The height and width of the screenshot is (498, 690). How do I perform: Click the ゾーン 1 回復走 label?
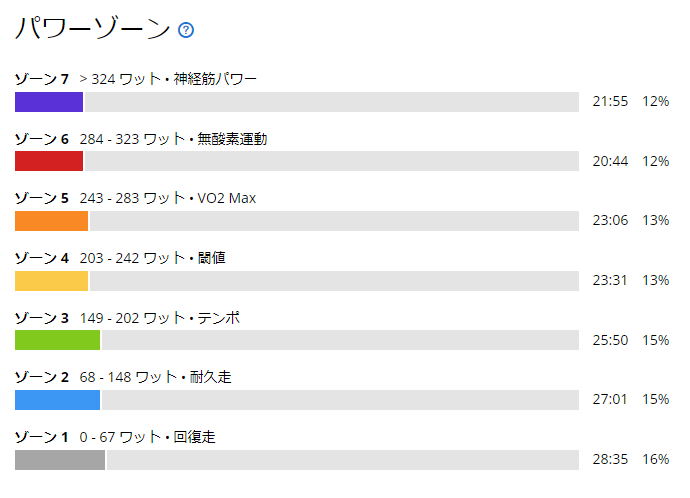pyautogui.click(x=115, y=437)
